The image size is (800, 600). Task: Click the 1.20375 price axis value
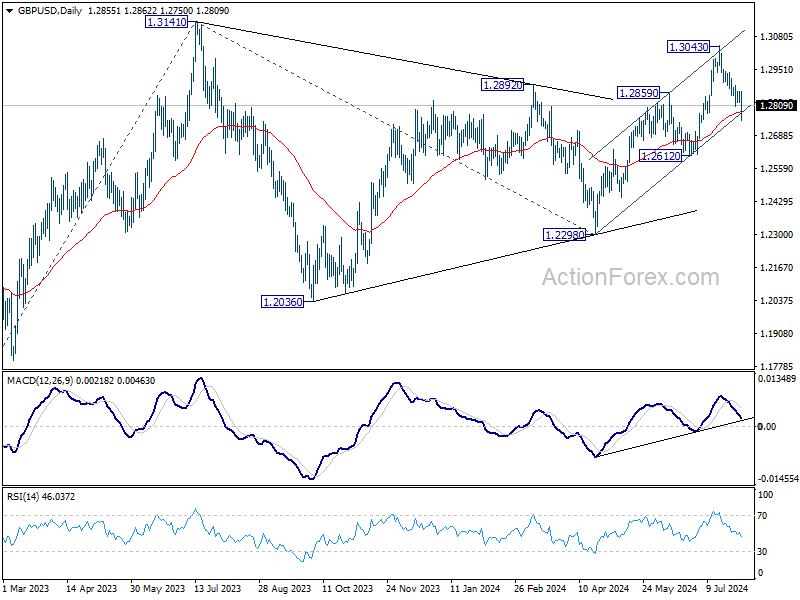point(776,301)
